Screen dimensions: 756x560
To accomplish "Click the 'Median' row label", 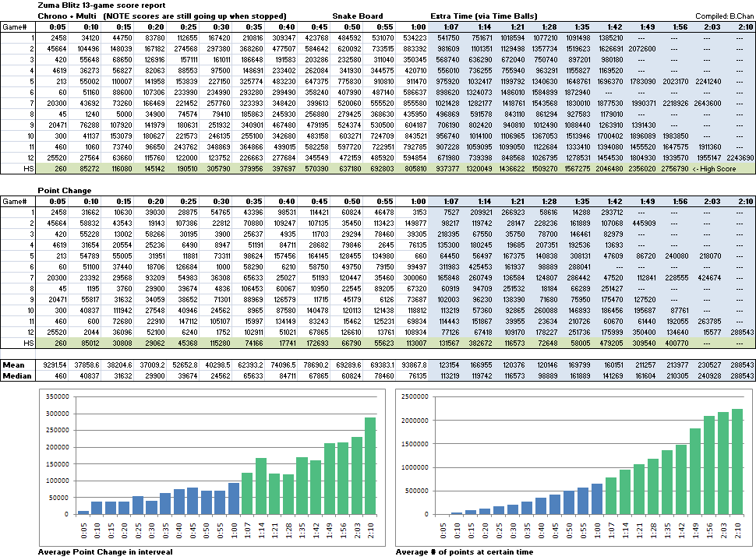I will (x=17, y=376).
